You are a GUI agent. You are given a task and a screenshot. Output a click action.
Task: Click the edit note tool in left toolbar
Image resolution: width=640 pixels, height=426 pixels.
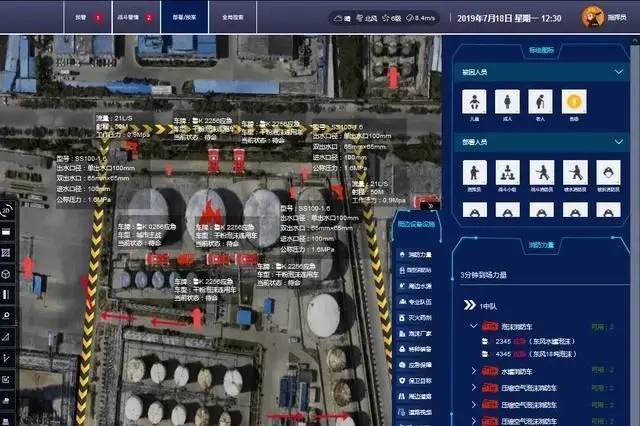[x=6, y=379]
